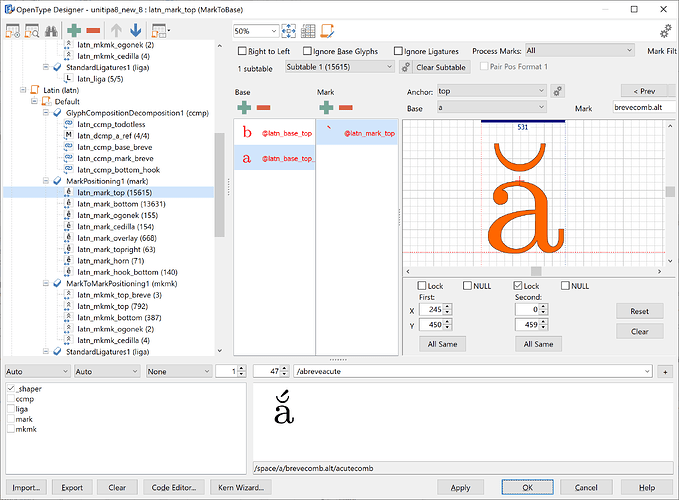This screenshot has height=500, width=679.
Task: Click the blue move-down arrow icon
Action: [136, 33]
